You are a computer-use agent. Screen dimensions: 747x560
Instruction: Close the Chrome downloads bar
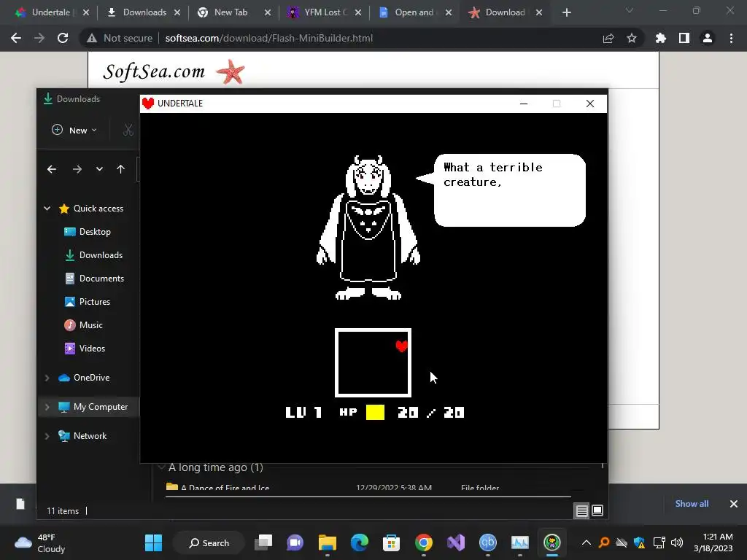[x=734, y=504]
